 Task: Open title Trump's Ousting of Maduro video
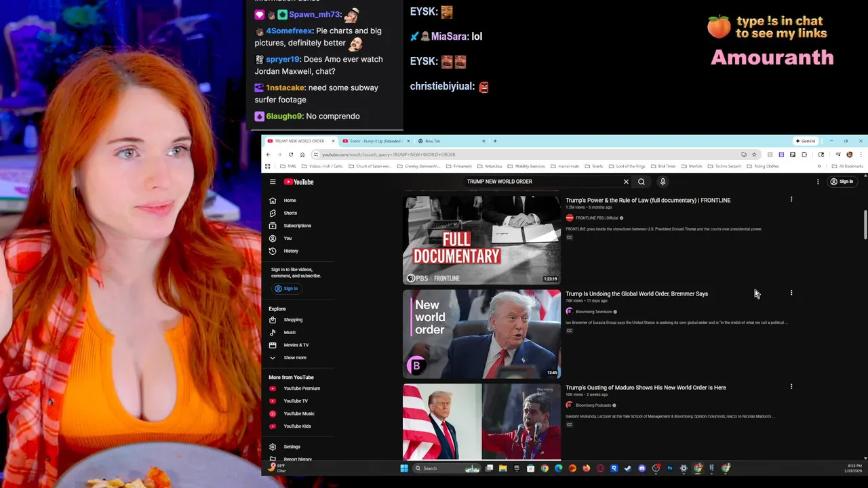[x=646, y=388]
